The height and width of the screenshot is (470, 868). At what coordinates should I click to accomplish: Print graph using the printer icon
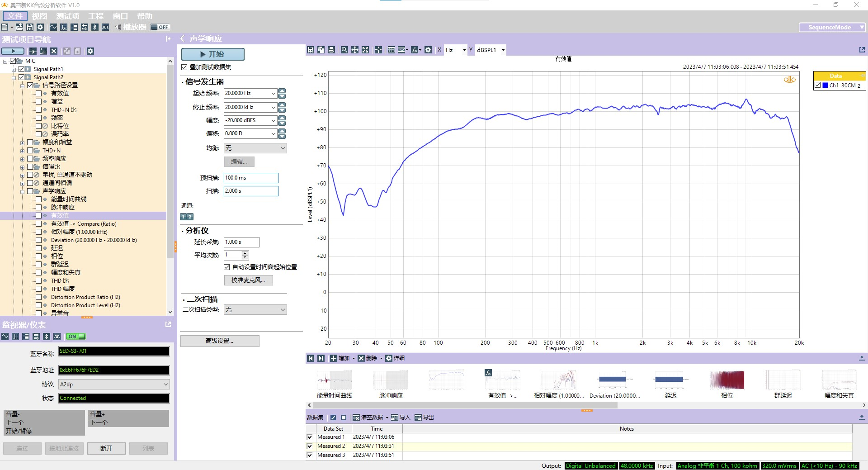331,50
